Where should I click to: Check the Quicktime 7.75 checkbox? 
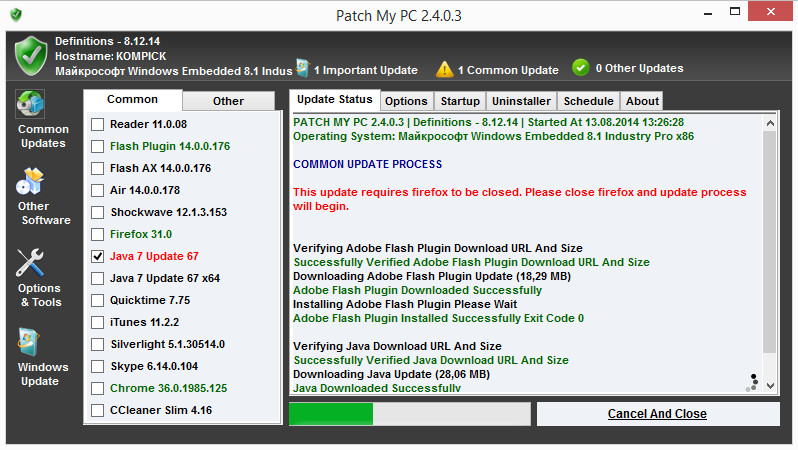click(x=97, y=300)
